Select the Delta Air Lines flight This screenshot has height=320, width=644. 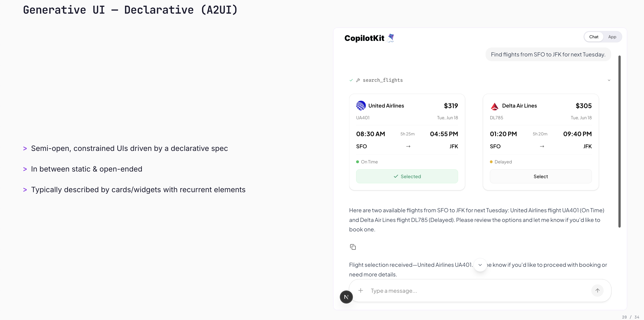[541, 176]
